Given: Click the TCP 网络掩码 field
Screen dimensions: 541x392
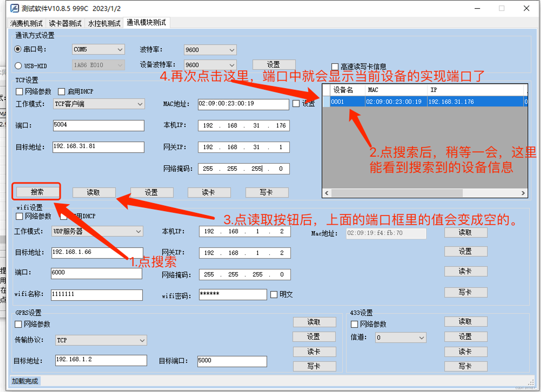Looking at the screenshot, I should click(244, 169).
